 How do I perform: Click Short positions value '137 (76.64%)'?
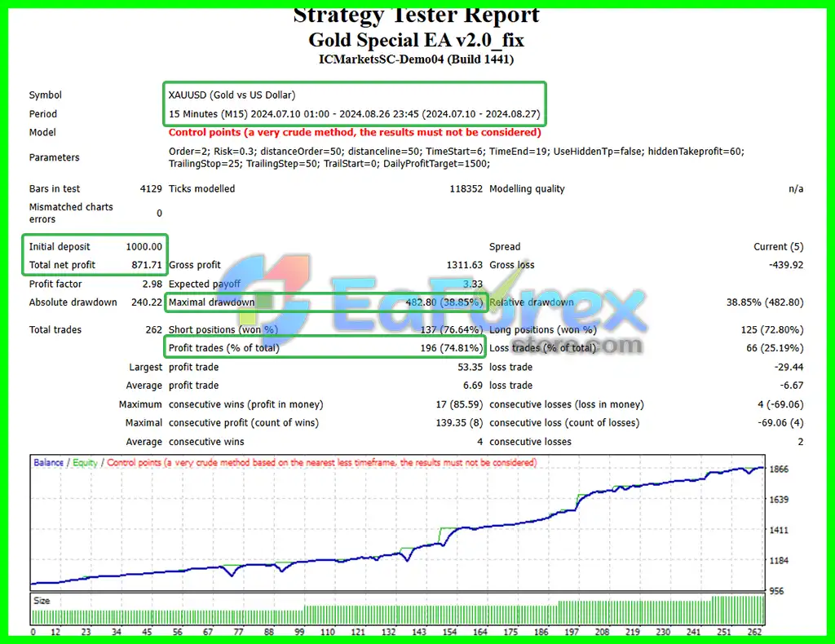(x=452, y=329)
